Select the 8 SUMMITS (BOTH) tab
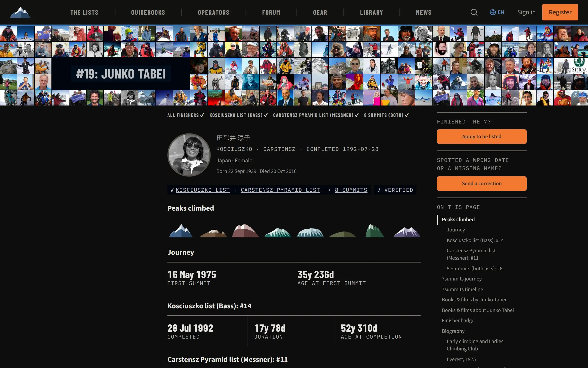This screenshot has height=368, width=588. coord(386,115)
